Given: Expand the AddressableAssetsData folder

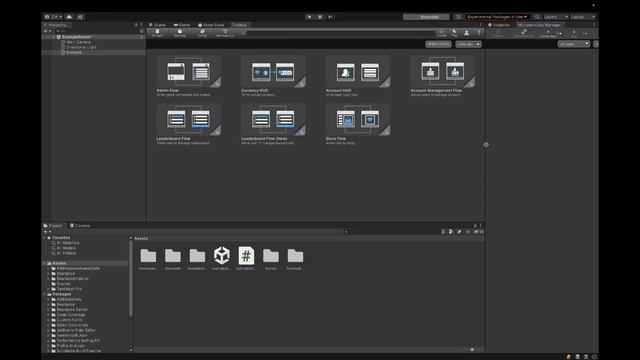Looking at the screenshot, I should (x=49, y=269).
